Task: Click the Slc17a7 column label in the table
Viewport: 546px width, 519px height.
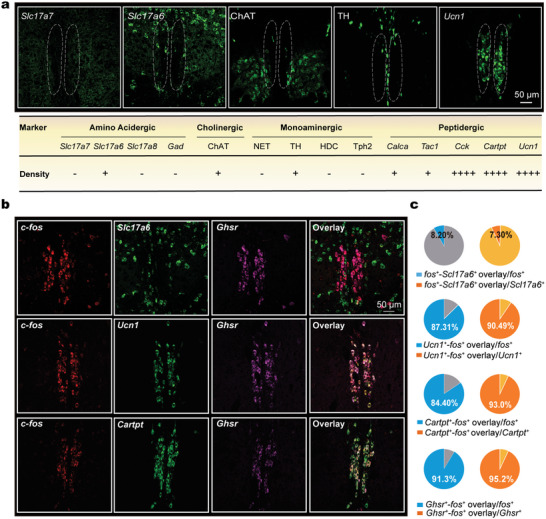Action: point(75,146)
